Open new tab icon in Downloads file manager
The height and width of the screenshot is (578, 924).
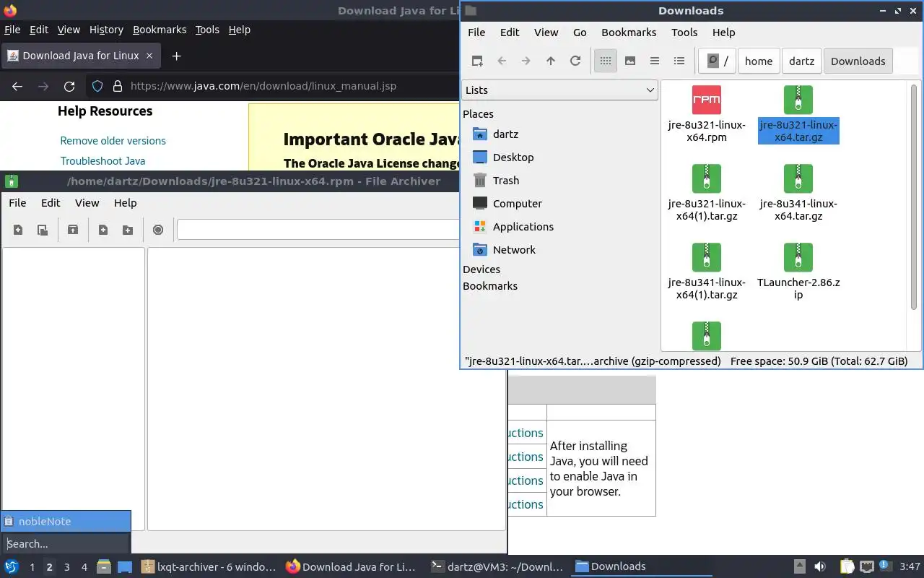click(x=477, y=61)
